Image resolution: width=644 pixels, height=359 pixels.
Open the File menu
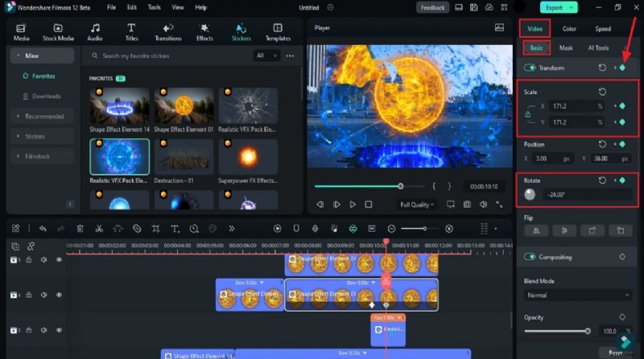pyautogui.click(x=111, y=7)
